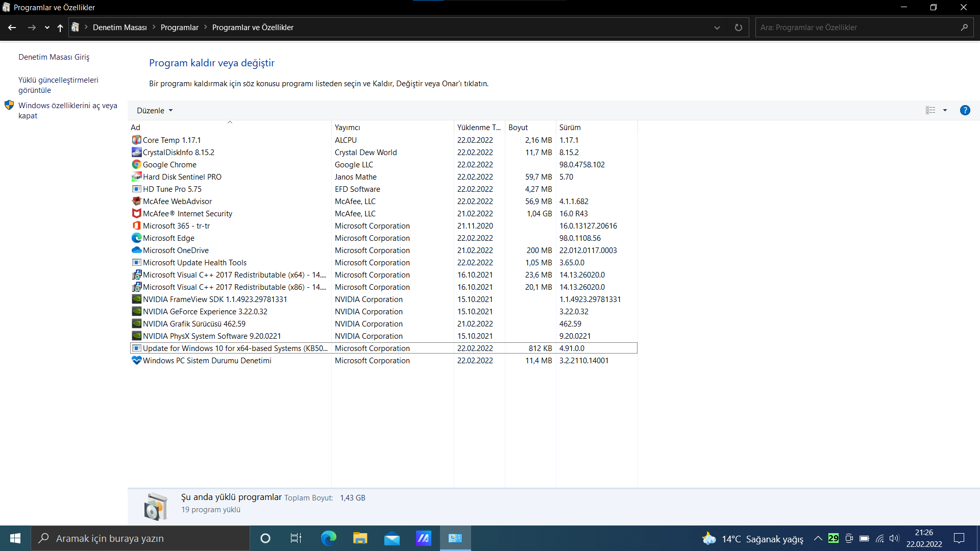Click the Microsoft 365 Office icon
Image resolution: width=980 pixels, height=551 pixels.
(136, 226)
